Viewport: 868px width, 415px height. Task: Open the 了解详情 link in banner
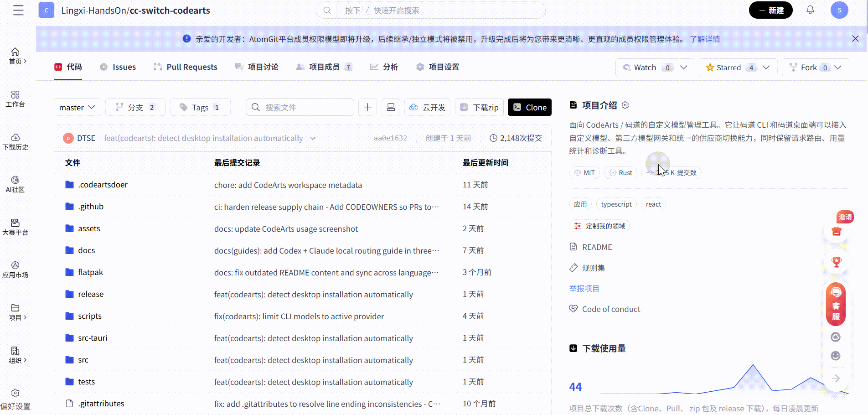[705, 39]
